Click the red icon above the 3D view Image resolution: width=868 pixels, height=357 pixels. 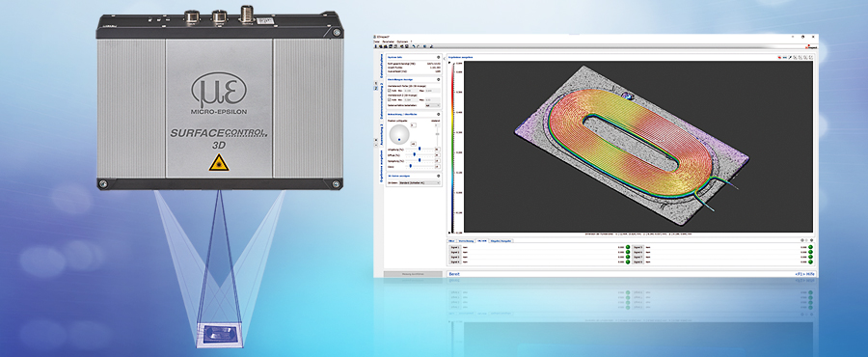[x=779, y=58]
